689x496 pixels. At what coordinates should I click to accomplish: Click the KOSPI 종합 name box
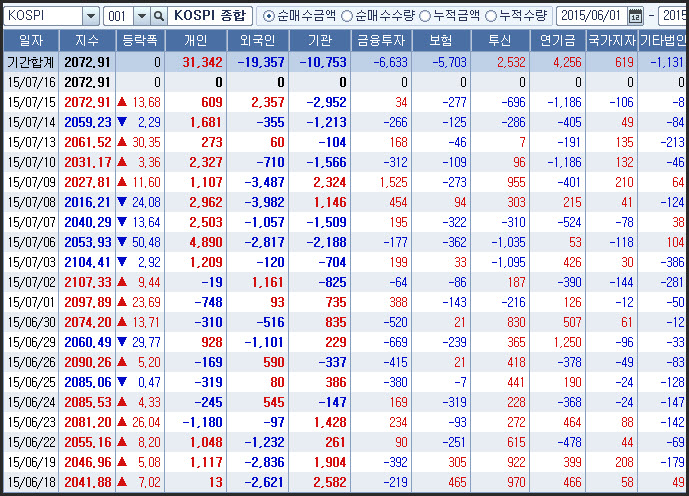point(210,16)
